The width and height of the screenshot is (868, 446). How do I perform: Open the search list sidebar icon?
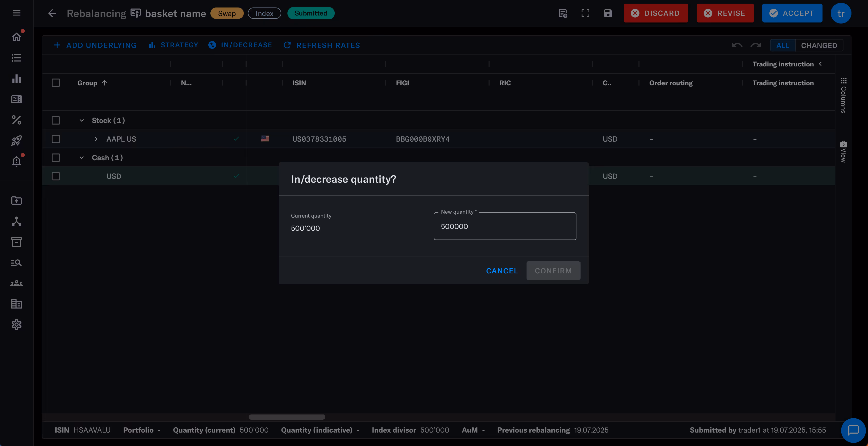coord(17,263)
